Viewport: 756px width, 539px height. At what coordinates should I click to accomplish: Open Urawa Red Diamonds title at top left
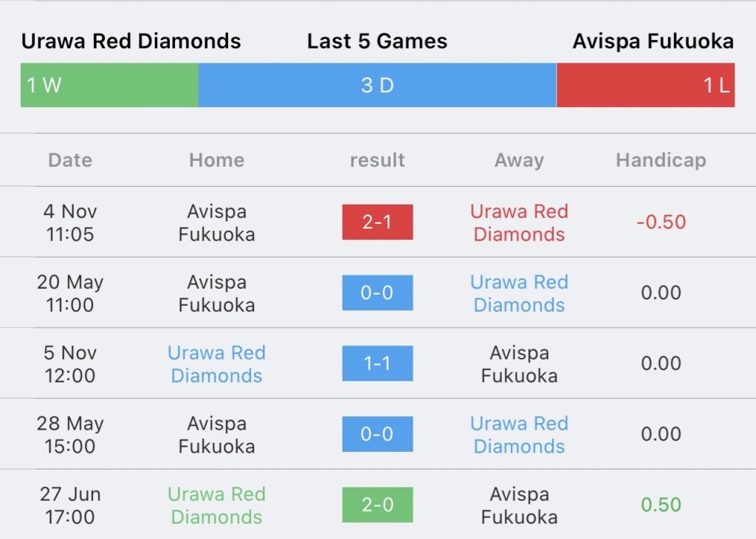click(131, 41)
